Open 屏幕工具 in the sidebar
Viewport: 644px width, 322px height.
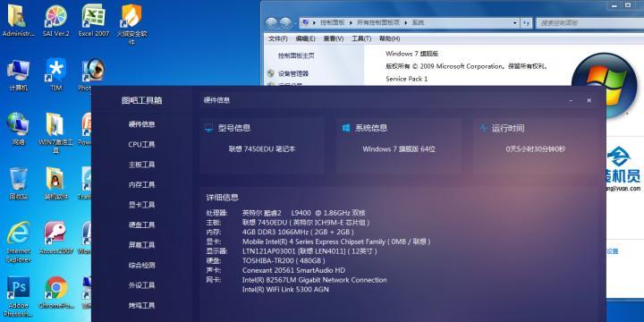[141, 245]
